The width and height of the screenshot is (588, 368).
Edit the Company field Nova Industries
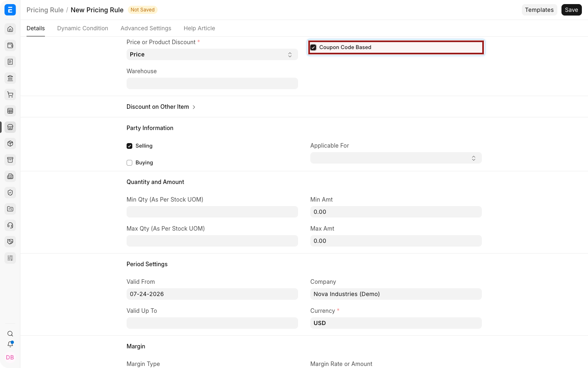point(396,294)
